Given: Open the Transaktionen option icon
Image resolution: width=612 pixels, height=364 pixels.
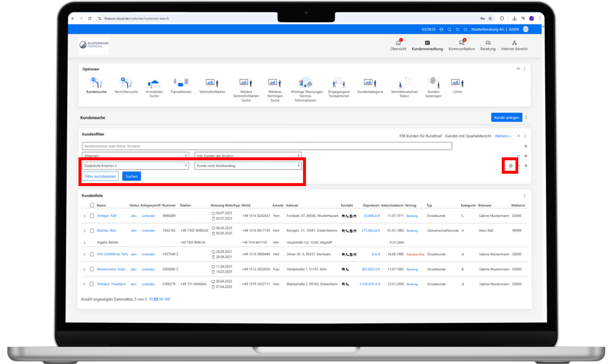Looking at the screenshot, I should (181, 82).
